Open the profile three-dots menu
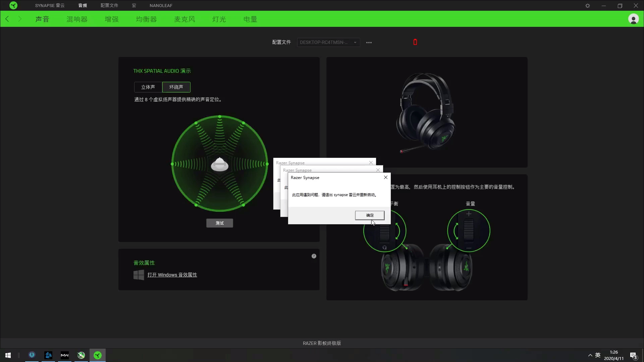 point(369,43)
